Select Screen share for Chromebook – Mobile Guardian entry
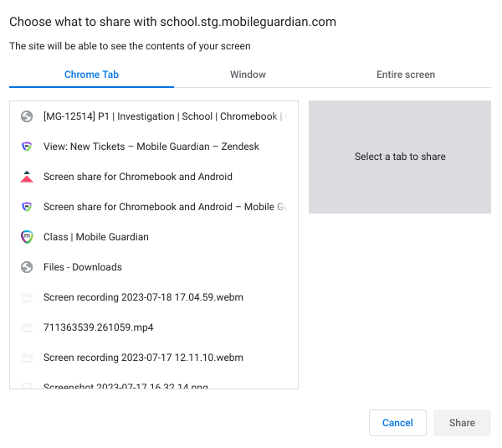 154,207
